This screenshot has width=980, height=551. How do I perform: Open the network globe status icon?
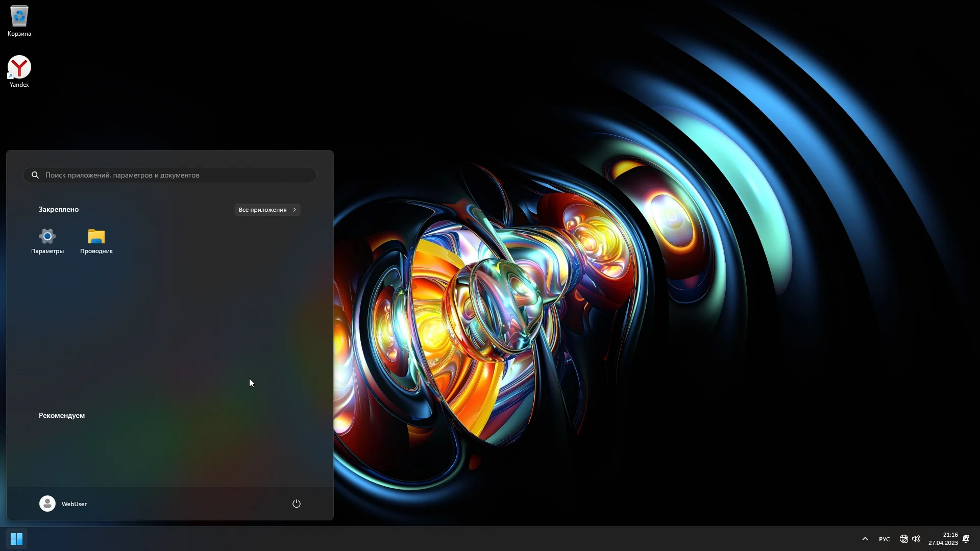(x=903, y=539)
